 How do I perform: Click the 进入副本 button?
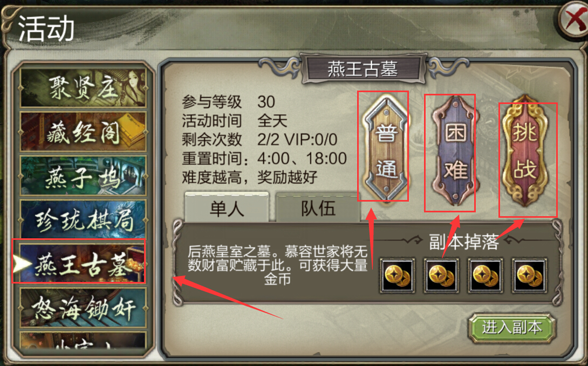point(512,328)
